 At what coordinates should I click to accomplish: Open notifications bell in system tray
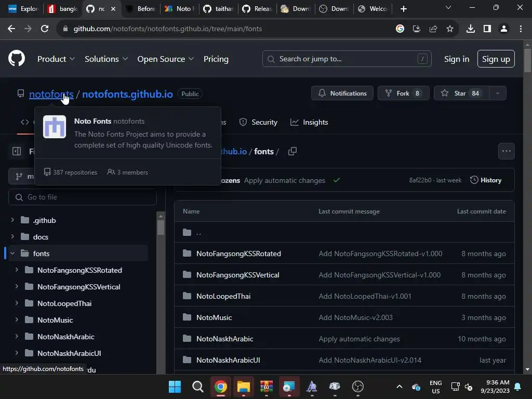518,387
